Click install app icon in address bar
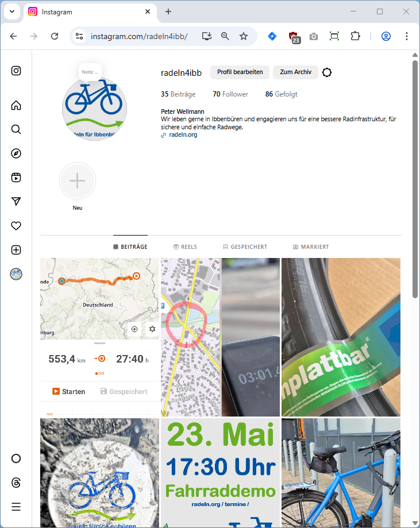This screenshot has width=420, height=528. pyautogui.click(x=207, y=36)
